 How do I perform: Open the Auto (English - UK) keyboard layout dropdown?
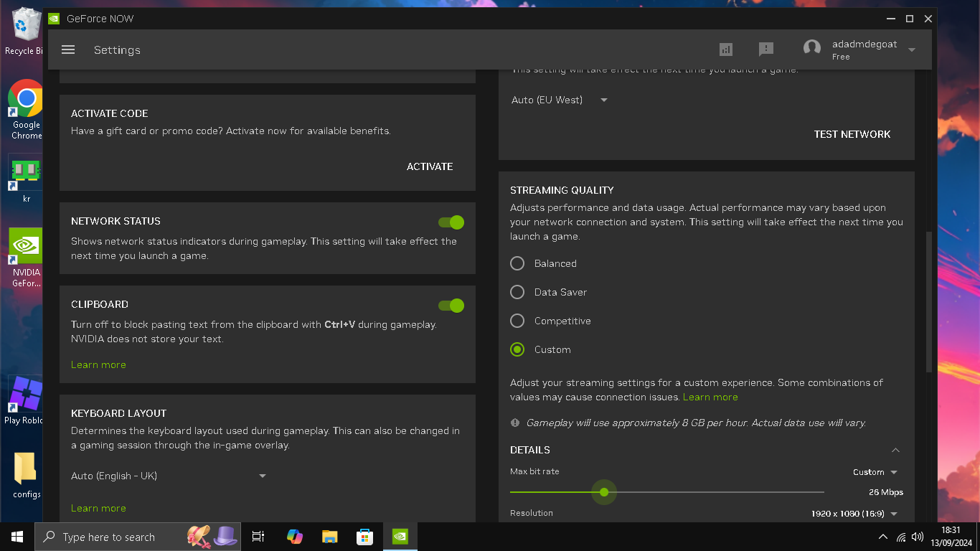(169, 476)
